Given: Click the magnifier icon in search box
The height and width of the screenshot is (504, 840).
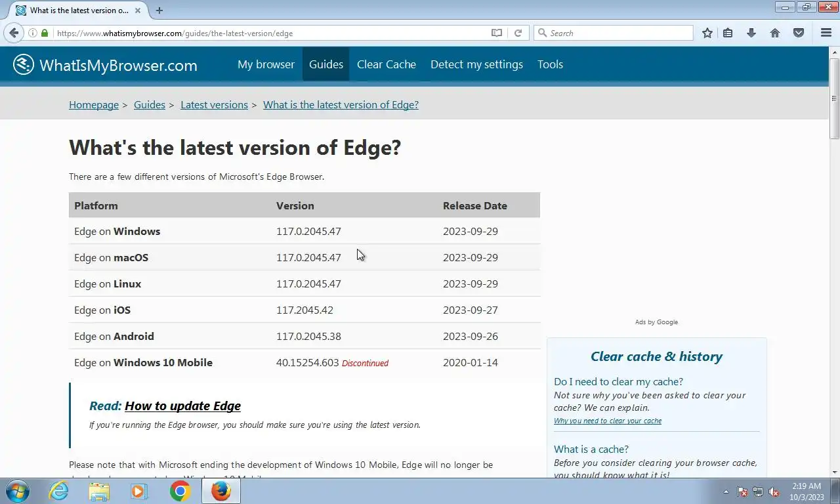Looking at the screenshot, I should [542, 33].
